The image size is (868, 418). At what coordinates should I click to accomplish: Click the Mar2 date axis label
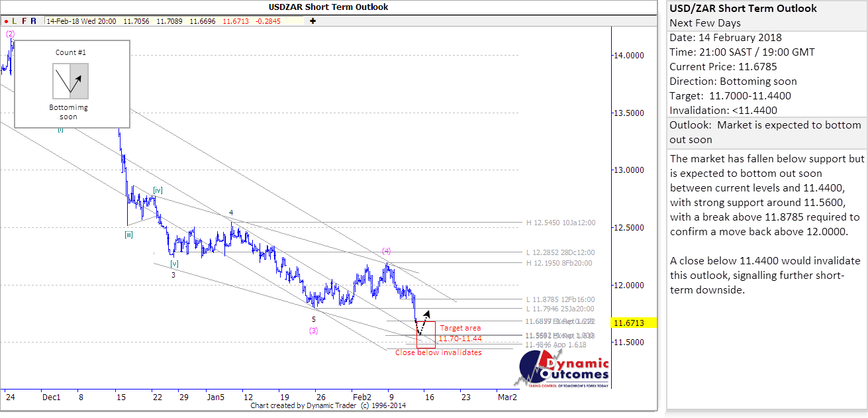coord(507,397)
